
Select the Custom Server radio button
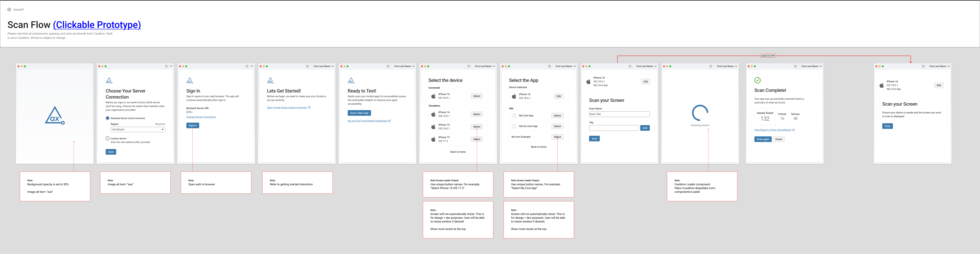click(108, 138)
